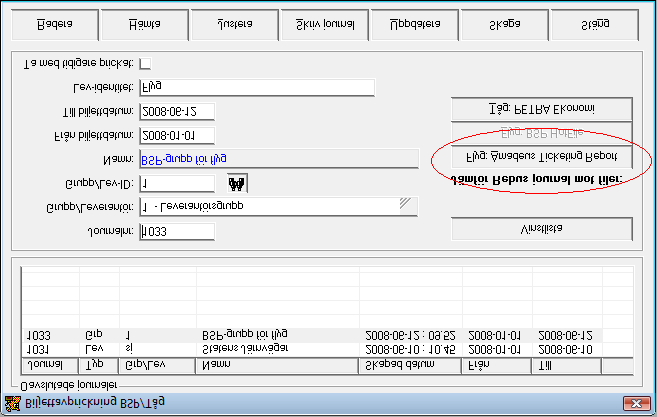Select journal 1033 in the table
Screen dimensions: 657x417
(312, 336)
